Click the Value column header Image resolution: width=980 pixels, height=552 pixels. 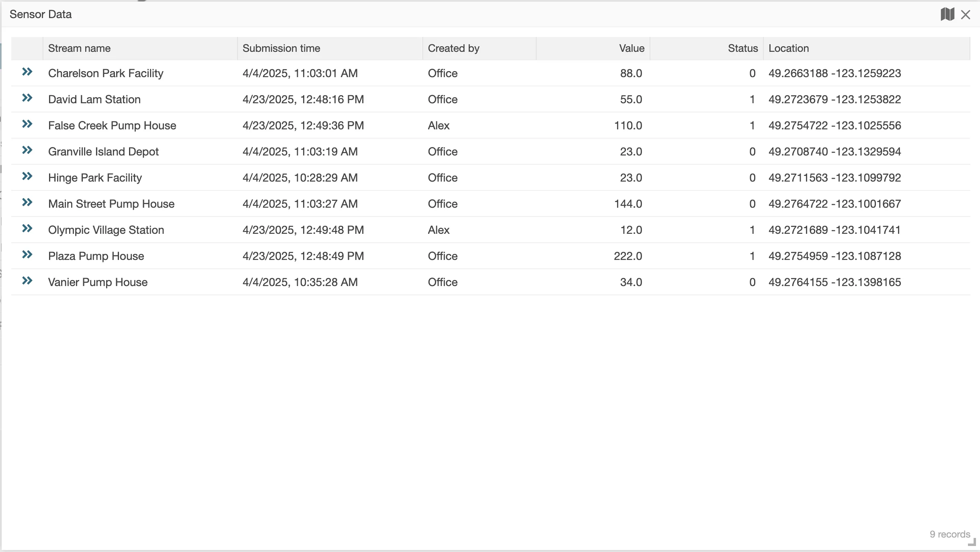point(631,48)
